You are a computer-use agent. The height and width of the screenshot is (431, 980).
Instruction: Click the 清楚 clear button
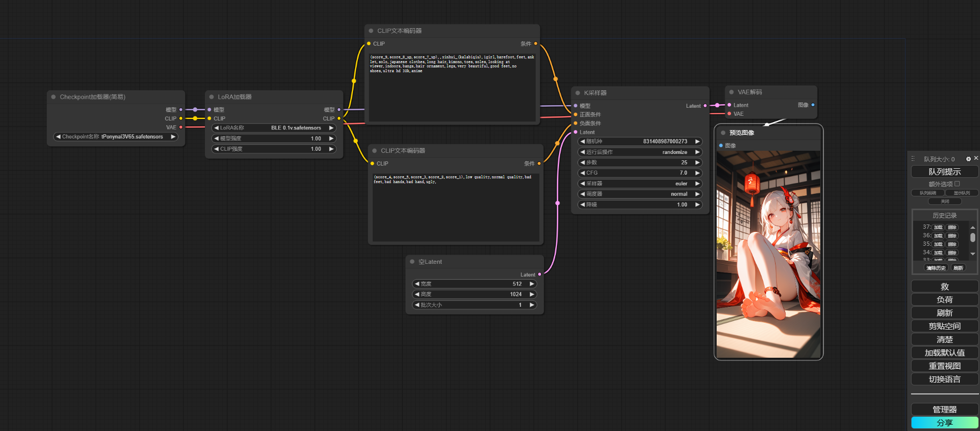coord(944,340)
